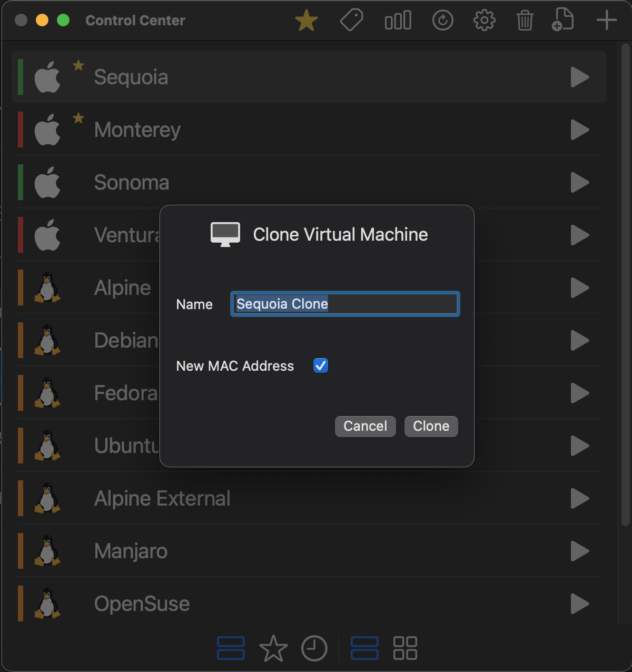The image size is (632, 672).
Task: Select the Manjaro row name
Action: click(x=131, y=551)
